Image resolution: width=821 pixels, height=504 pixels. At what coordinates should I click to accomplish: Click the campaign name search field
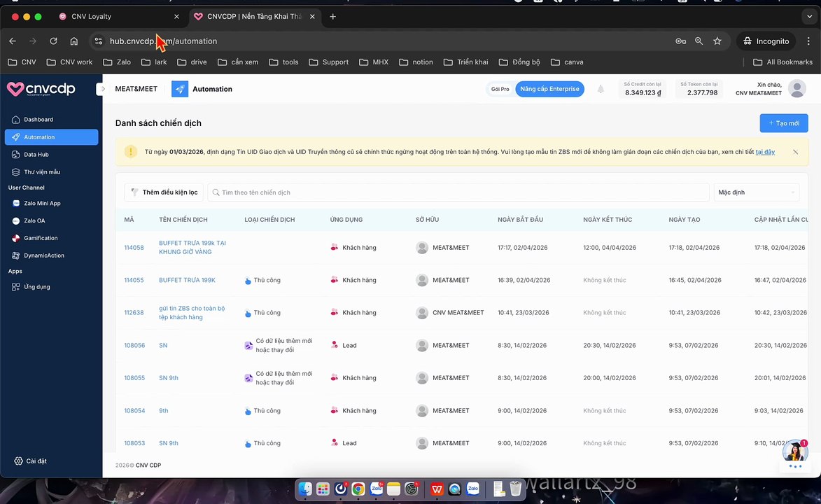tap(458, 192)
